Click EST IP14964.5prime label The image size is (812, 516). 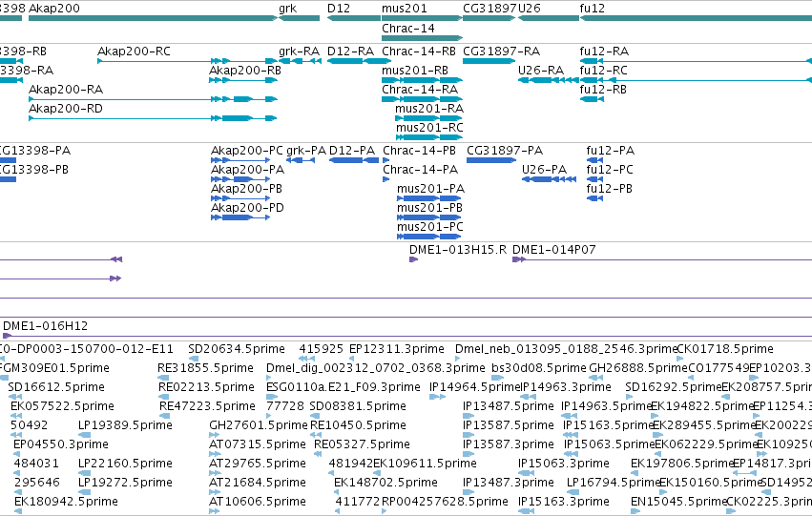click(474, 387)
